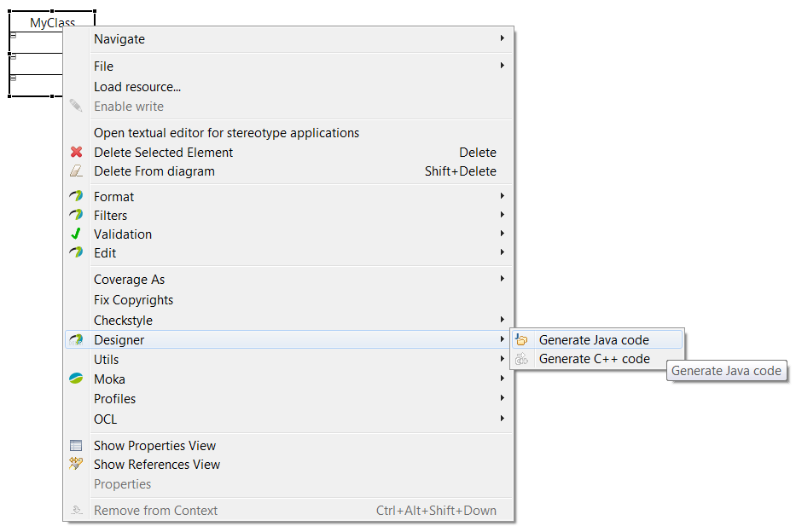Click the Show Properties View icon
Image resolution: width=796 pixels, height=532 pixels.
(x=76, y=446)
